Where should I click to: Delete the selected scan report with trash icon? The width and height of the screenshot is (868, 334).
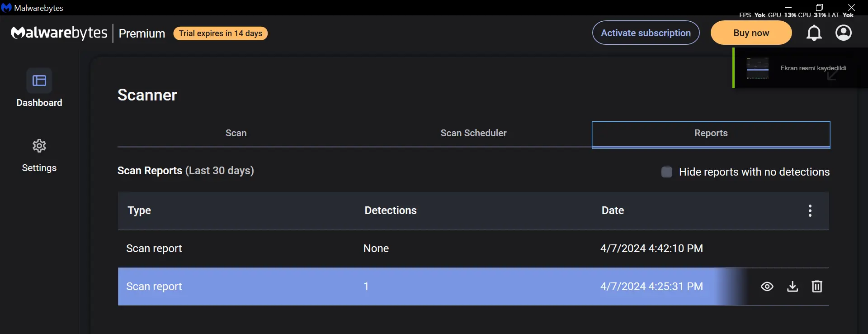coord(817,286)
